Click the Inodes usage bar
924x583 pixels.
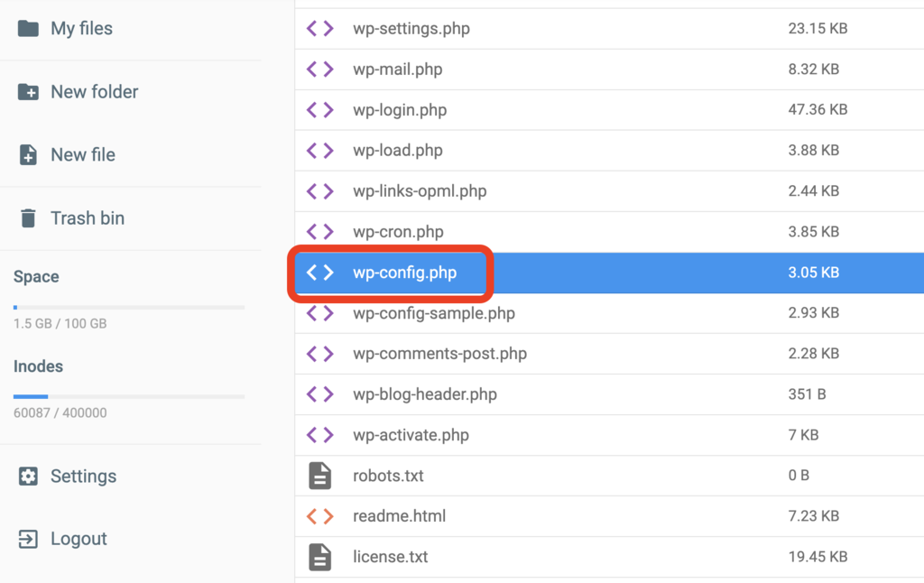[128, 395]
